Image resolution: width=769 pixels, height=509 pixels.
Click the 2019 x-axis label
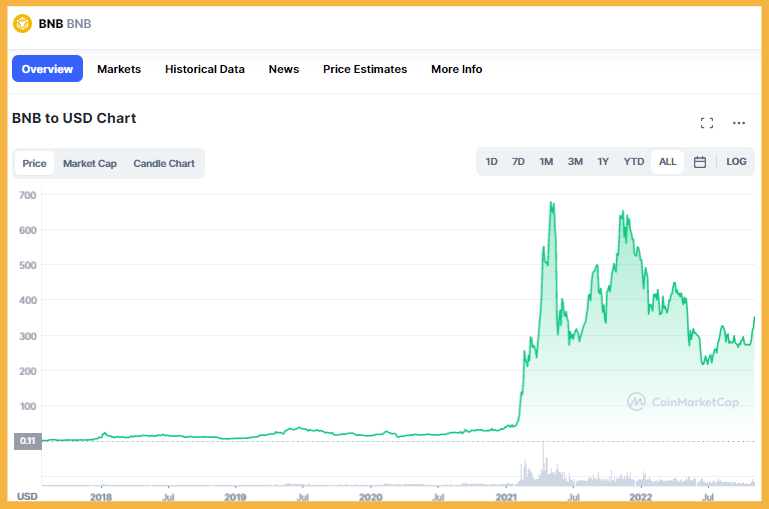click(235, 497)
